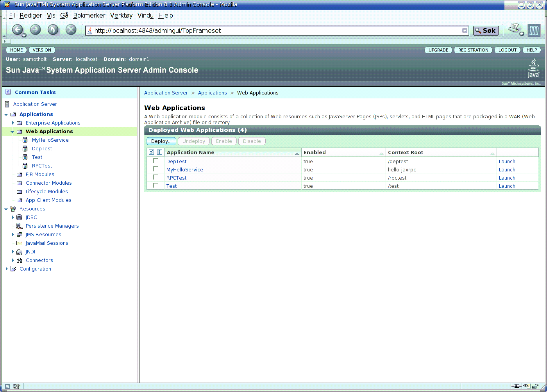Click the EJB Modules folder icon

pyautogui.click(x=20, y=175)
